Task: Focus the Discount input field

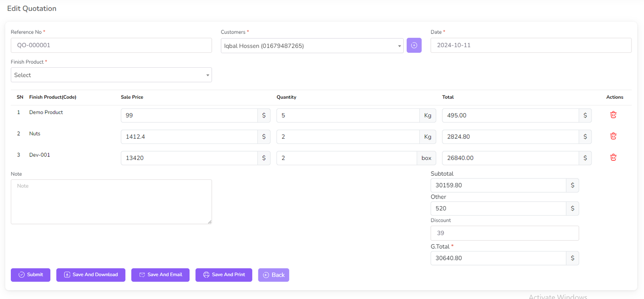Action: click(504, 233)
